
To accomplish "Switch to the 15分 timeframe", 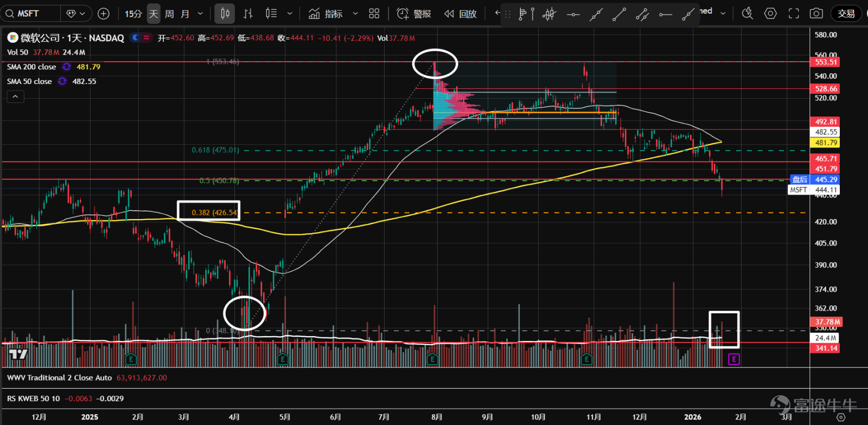I will pos(133,14).
